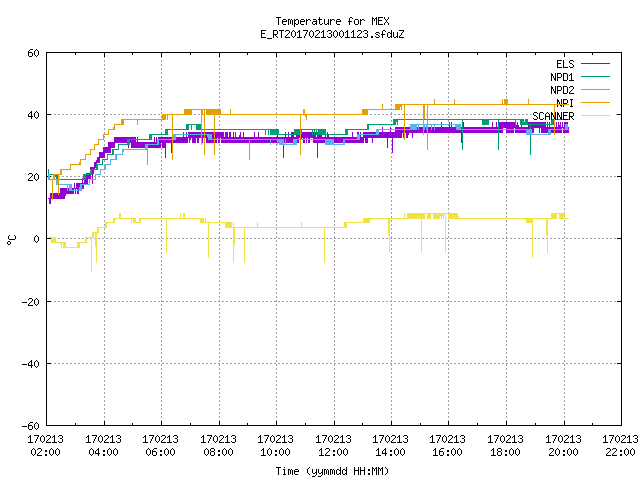Click the x-axis label 170213 22:00
Image resolution: width=640 pixels, height=480 pixels.
pyautogui.click(x=620, y=446)
